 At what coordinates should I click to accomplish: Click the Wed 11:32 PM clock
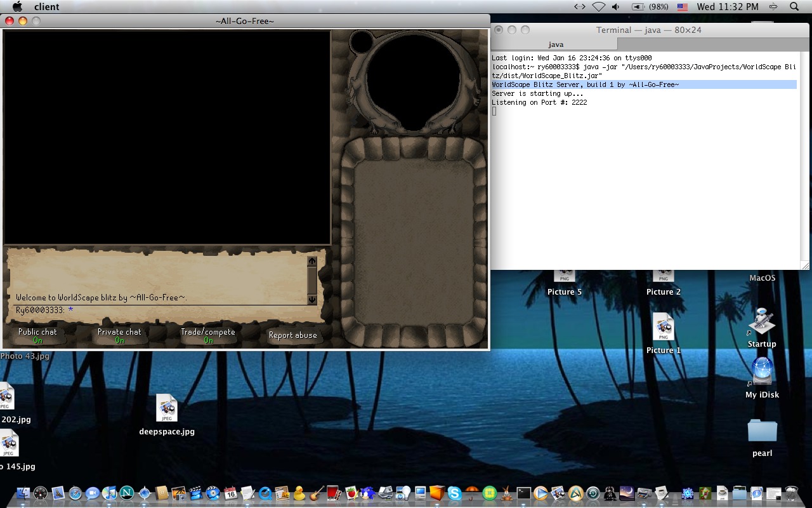coord(728,6)
